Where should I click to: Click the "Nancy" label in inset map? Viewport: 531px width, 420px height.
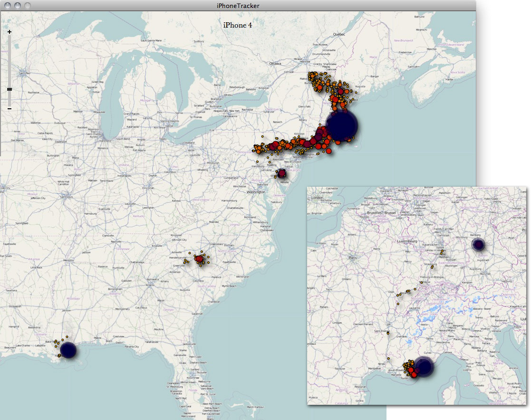click(x=408, y=261)
